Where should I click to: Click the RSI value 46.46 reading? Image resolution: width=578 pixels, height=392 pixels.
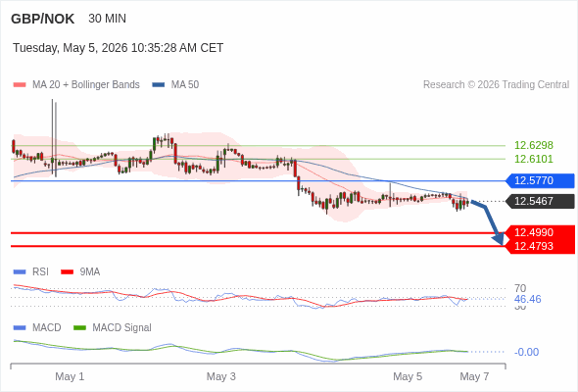(x=527, y=299)
